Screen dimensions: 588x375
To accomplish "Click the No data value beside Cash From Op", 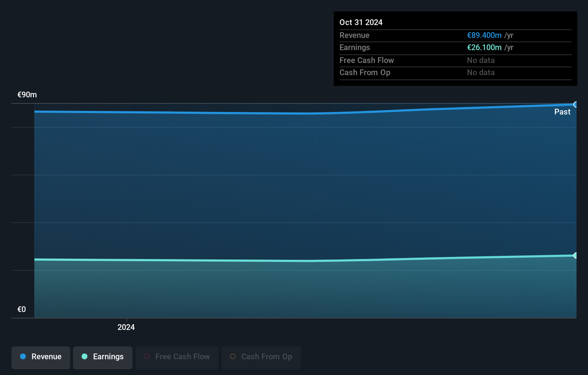I will [x=481, y=73].
